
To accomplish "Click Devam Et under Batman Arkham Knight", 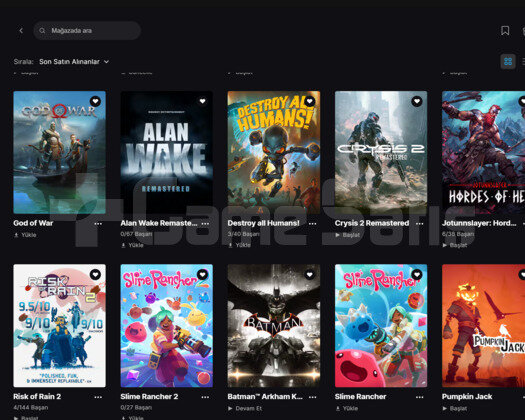I will click(x=245, y=409).
